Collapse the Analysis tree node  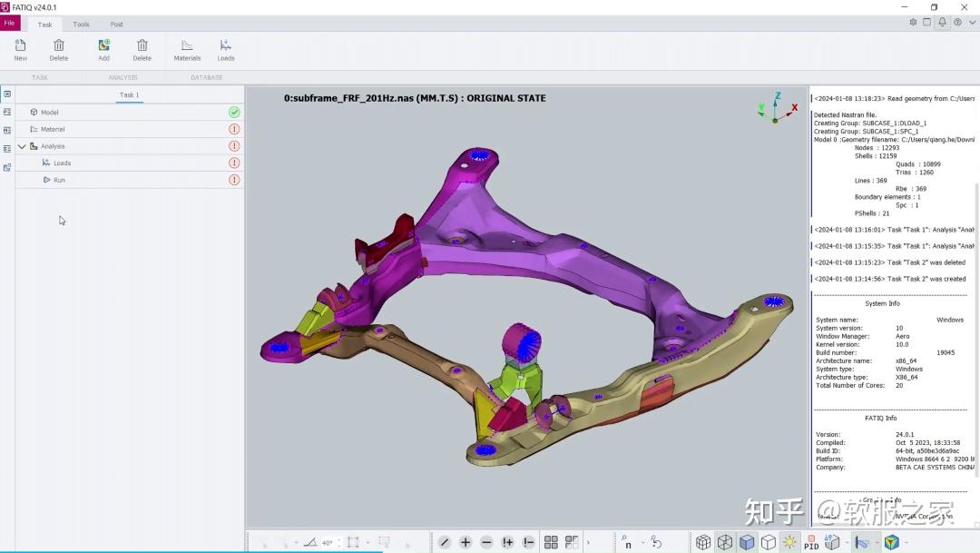[x=23, y=146]
